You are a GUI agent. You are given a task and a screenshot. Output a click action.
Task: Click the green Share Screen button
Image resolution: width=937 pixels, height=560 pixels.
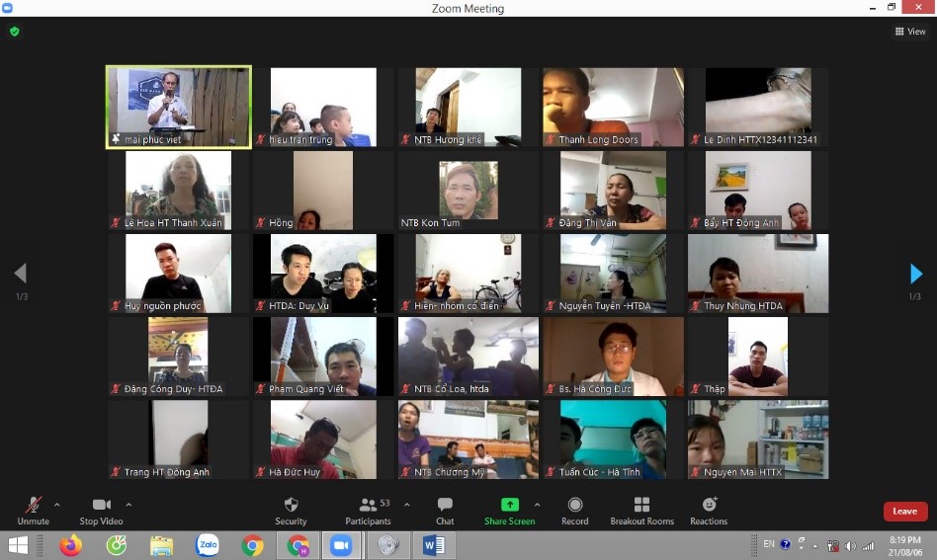(510, 511)
